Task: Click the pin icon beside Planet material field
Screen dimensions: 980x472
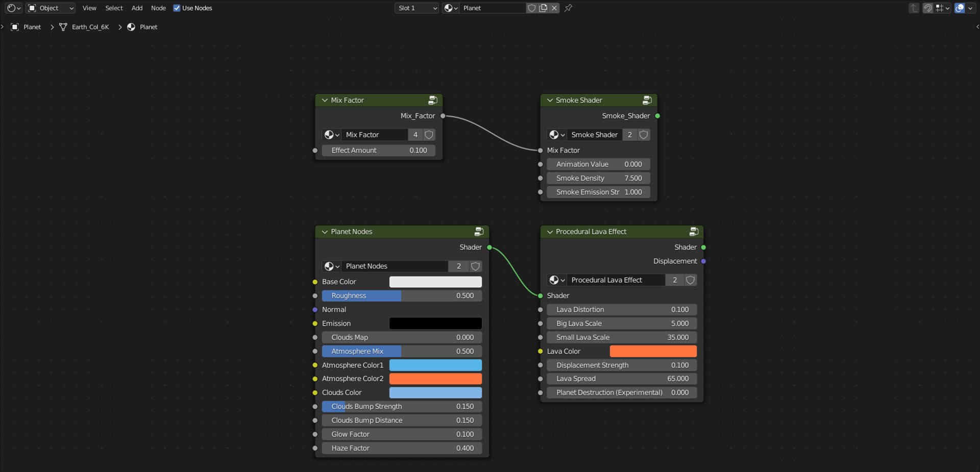Action: [568, 8]
